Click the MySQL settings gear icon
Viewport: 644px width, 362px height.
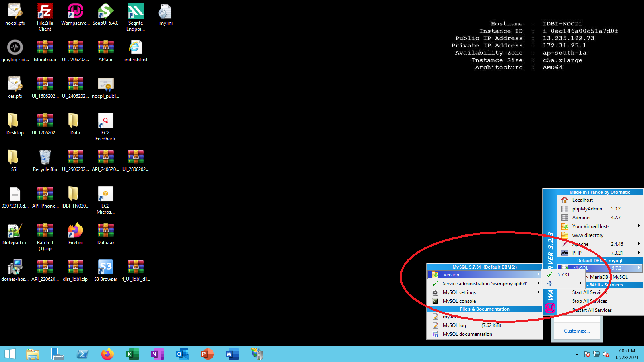click(435, 292)
